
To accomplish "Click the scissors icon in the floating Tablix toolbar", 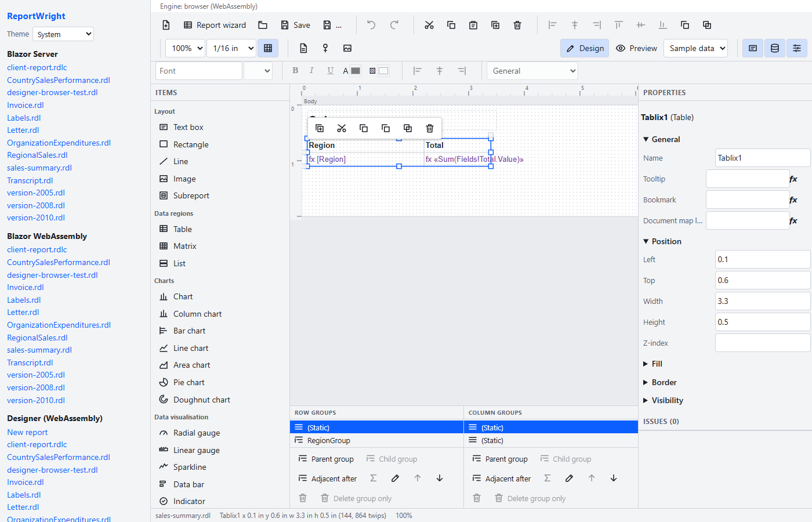I will pyautogui.click(x=342, y=128).
